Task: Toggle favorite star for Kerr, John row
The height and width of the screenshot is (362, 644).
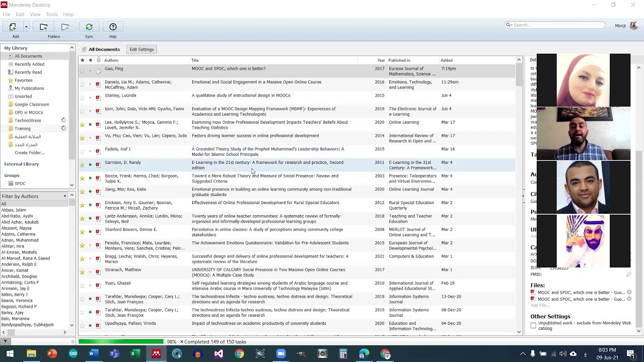Action: 83,111
